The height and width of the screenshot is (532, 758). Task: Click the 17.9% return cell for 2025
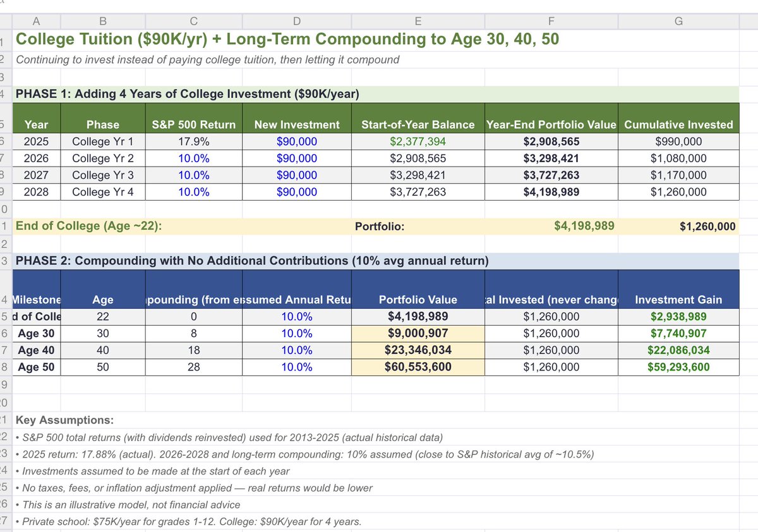(193, 141)
